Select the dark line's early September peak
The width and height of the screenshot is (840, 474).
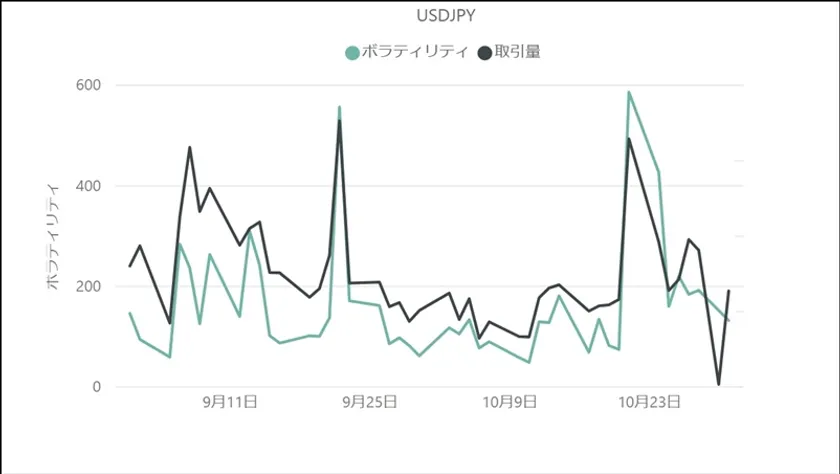pos(189,148)
